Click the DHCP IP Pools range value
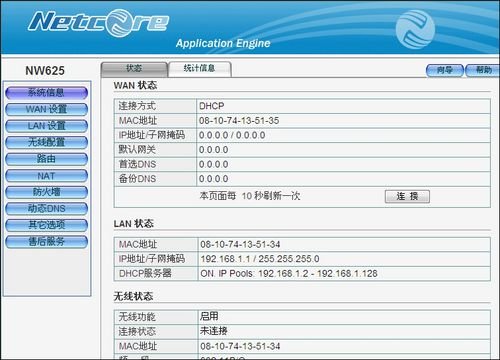 coord(289,274)
